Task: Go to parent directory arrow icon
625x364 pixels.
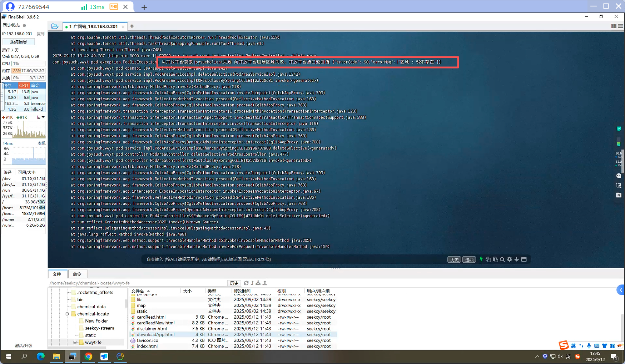Action: [252, 283]
